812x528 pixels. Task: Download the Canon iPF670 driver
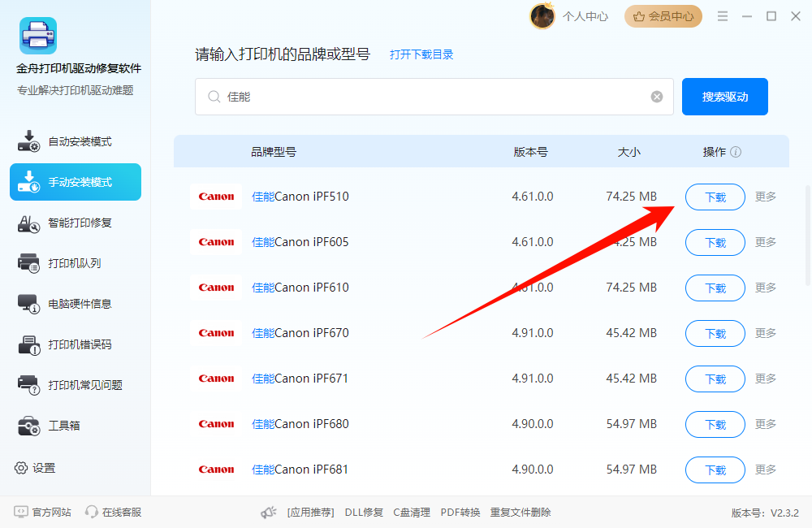[x=715, y=334]
